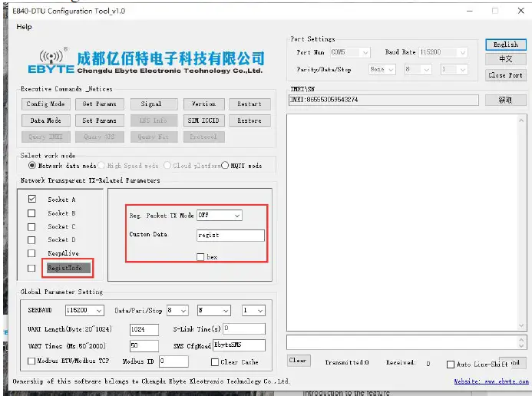The height and width of the screenshot is (396, 532).
Task: Select the RegistInfo list item
Action: coord(68,268)
